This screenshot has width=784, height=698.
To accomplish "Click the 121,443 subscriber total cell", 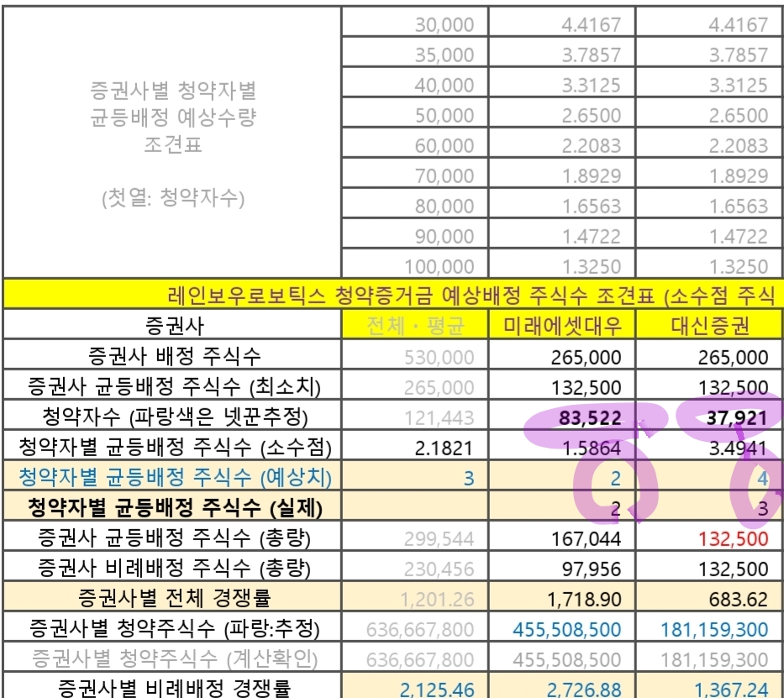I will [x=414, y=416].
